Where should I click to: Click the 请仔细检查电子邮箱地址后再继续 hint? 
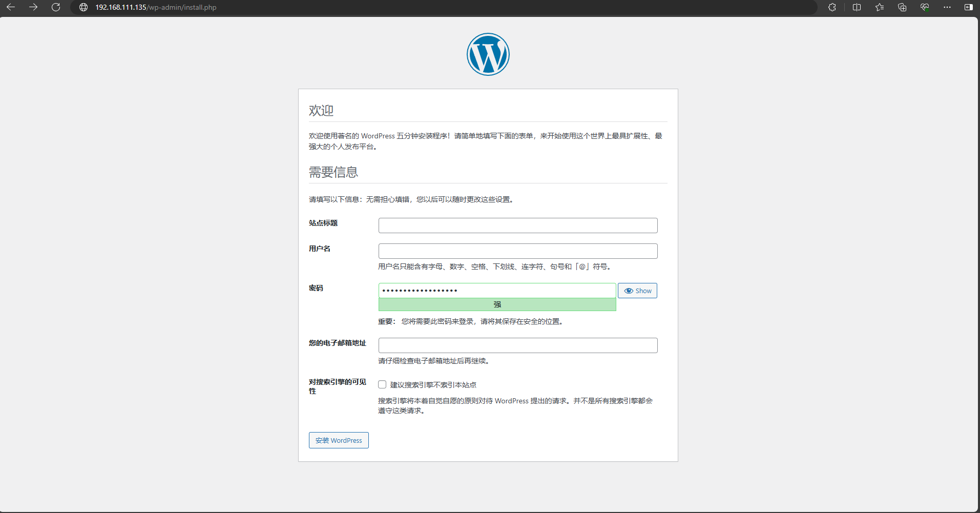(435, 361)
